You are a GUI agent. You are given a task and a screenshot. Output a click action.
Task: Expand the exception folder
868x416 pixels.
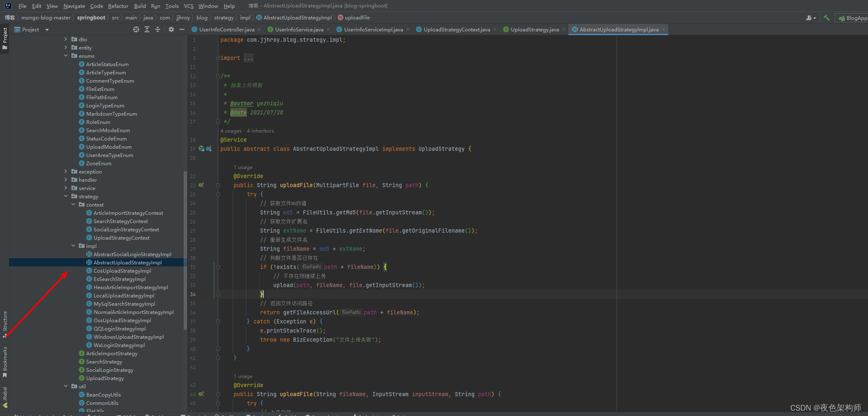[x=66, y=171]
